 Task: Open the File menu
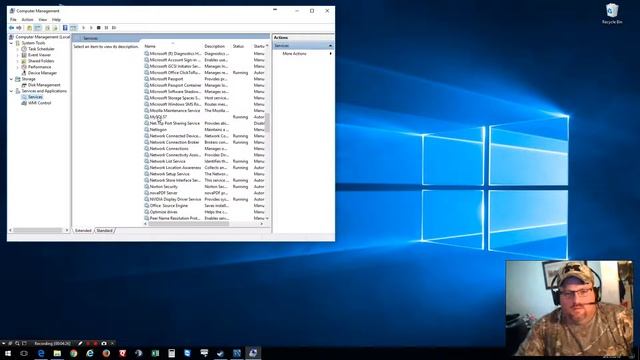point(13,20)
